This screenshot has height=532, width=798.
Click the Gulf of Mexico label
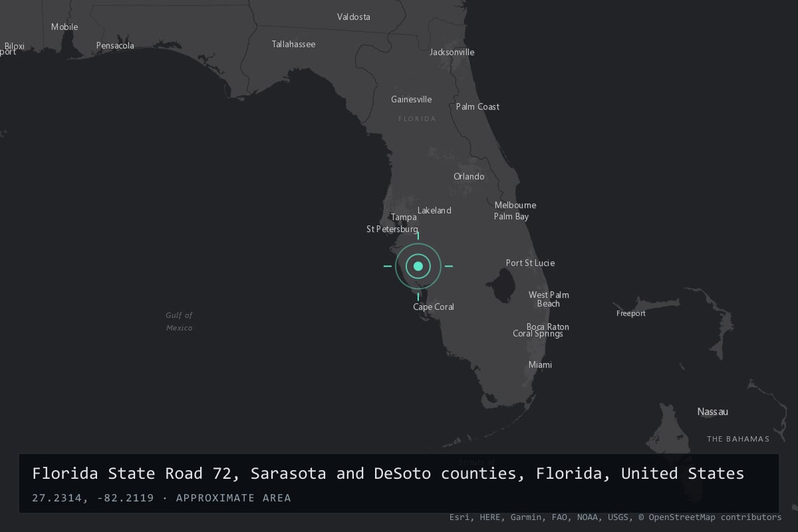(179, 321)
